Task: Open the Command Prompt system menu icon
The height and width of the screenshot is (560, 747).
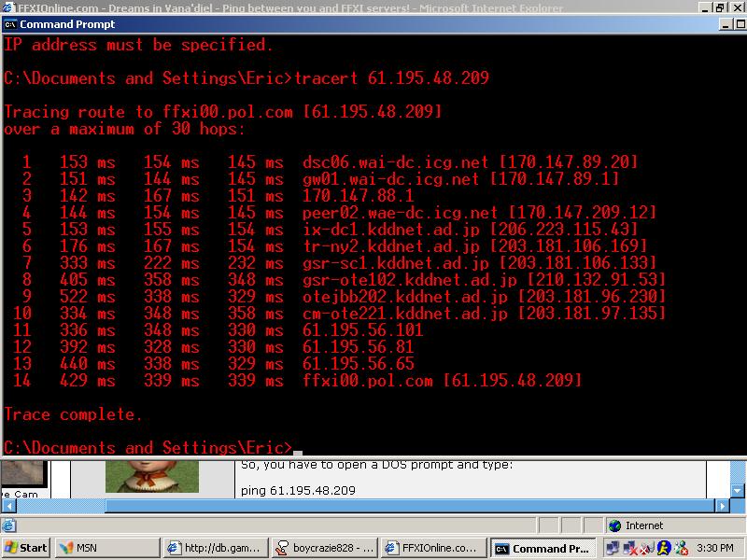Action: [x=10, y=24]
